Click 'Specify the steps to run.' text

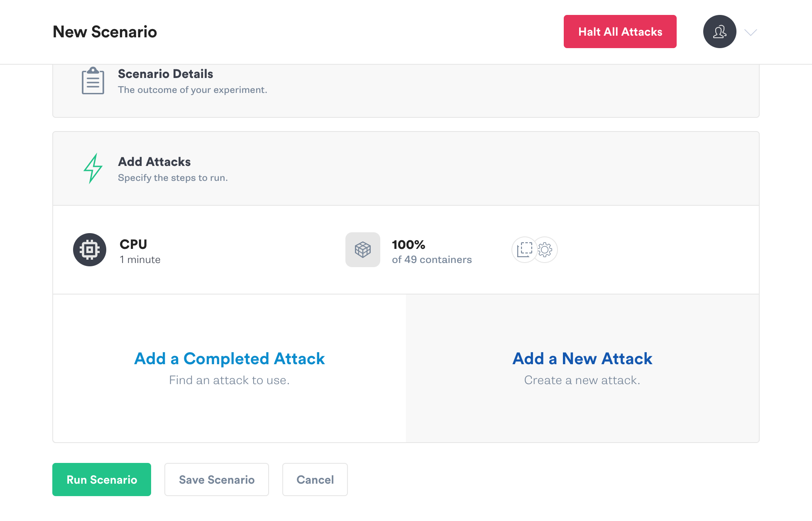[173, 178]
